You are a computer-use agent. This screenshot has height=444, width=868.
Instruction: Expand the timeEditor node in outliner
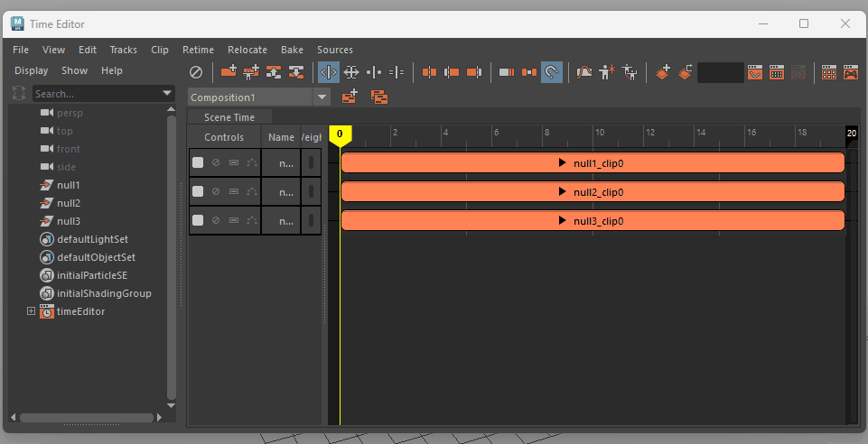tap(31, 311)
